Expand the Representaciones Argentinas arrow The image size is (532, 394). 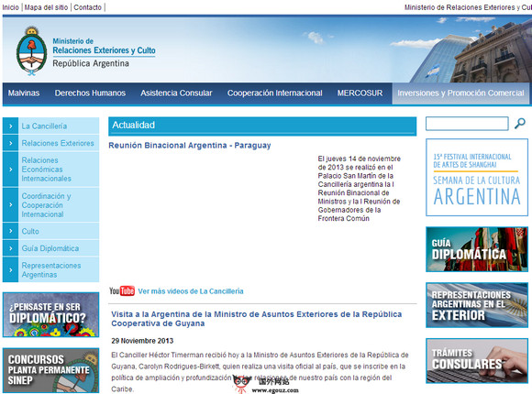click(10, 270)
